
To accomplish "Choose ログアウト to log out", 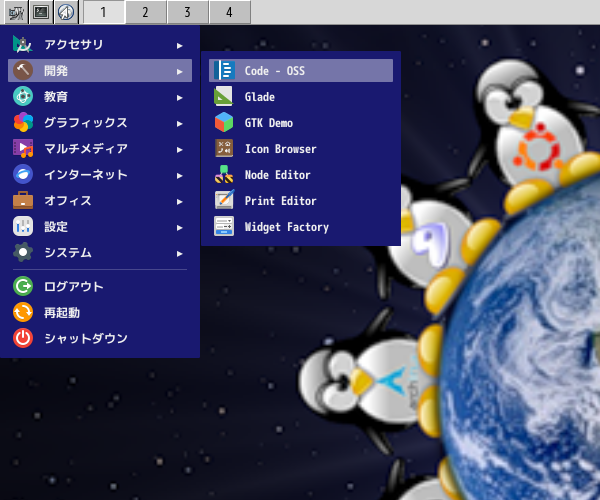I will (x=100, y=286).
